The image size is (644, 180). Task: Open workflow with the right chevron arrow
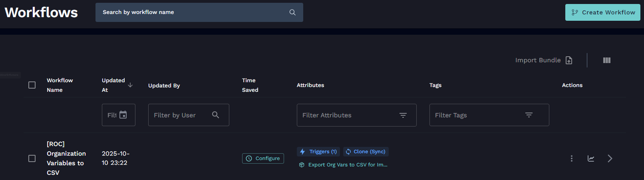pos(610,158)
